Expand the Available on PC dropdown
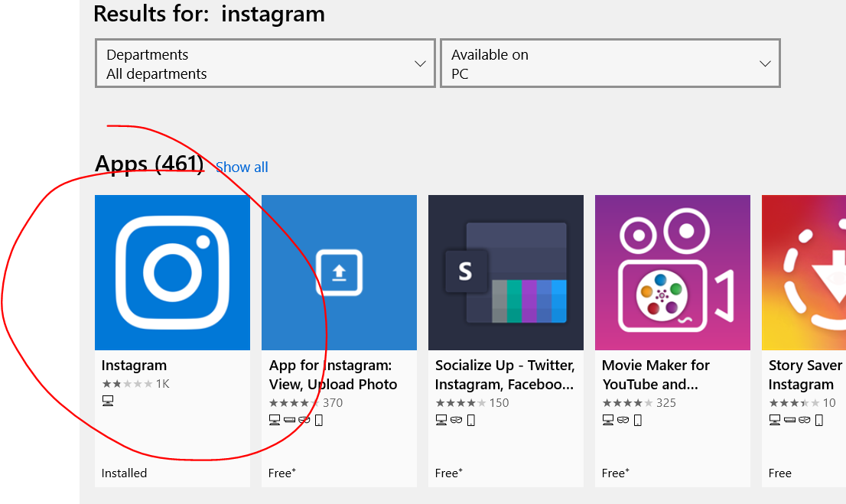Viewport: 846px width, 504px height. [610, 63]
